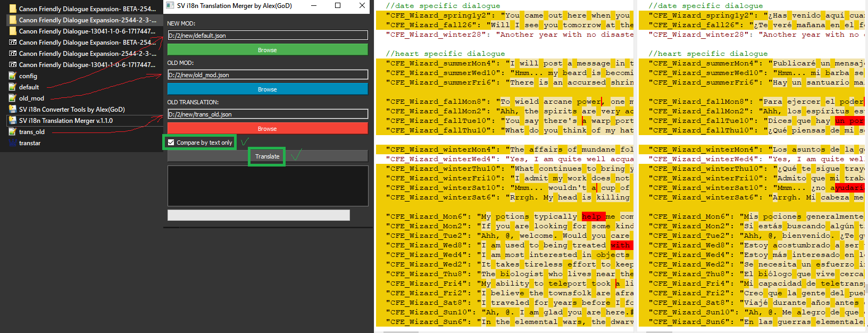The height and width of the screenshot is (333, 868).
Task: Select the default file icon
Action: (x=13, y=87)
